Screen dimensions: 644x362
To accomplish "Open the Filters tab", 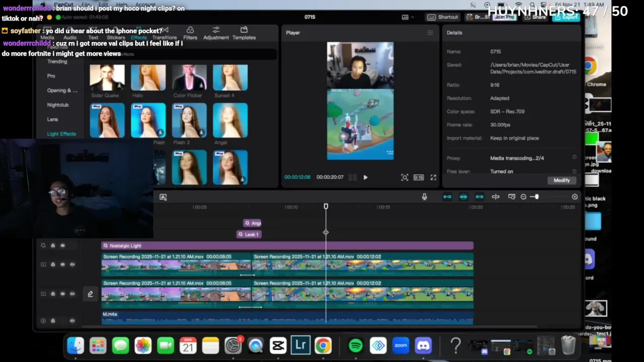I will (x=190, y=33).
